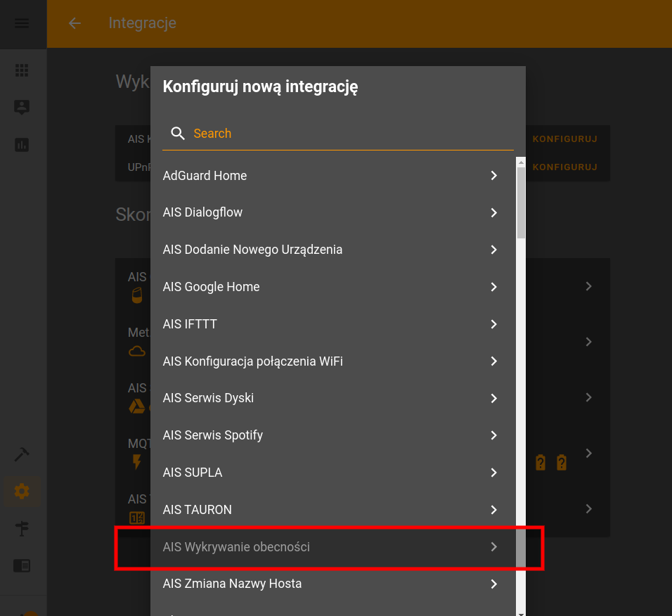Viewport: 672px width, 616px height.
Task: Open the grid overview icon in the sidebar
Action: [x=22, y=70]
